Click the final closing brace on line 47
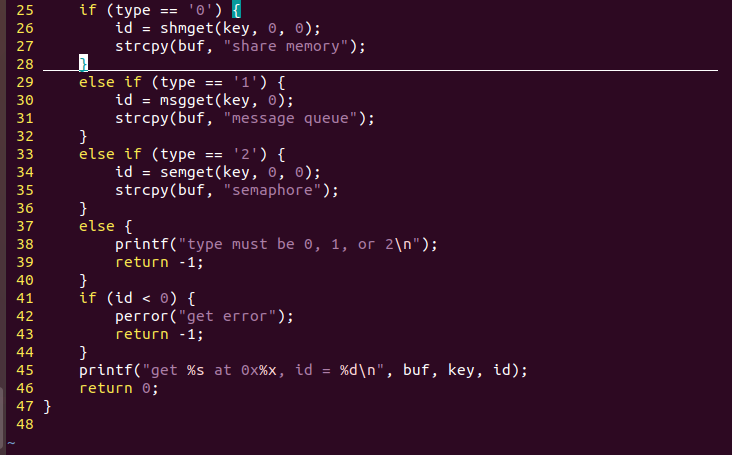Image resolution: width=732 pixels, height=455 pixels. coord(47,406)
